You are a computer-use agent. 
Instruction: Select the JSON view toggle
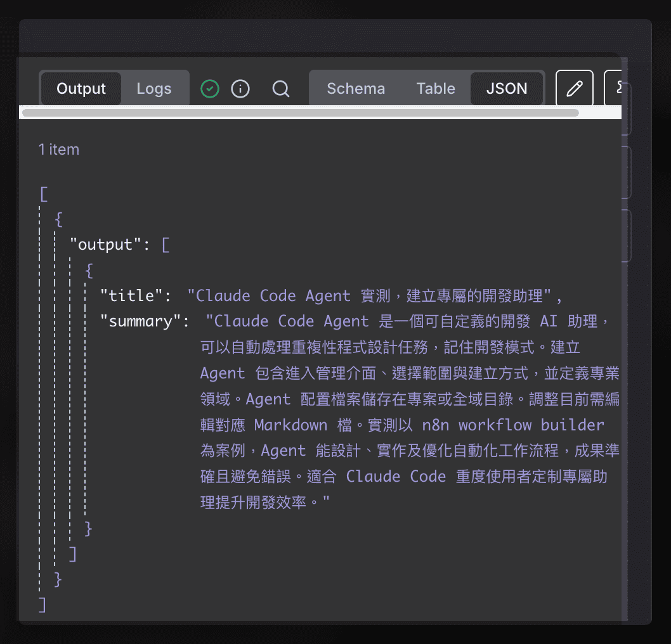(x=507, y=89)
